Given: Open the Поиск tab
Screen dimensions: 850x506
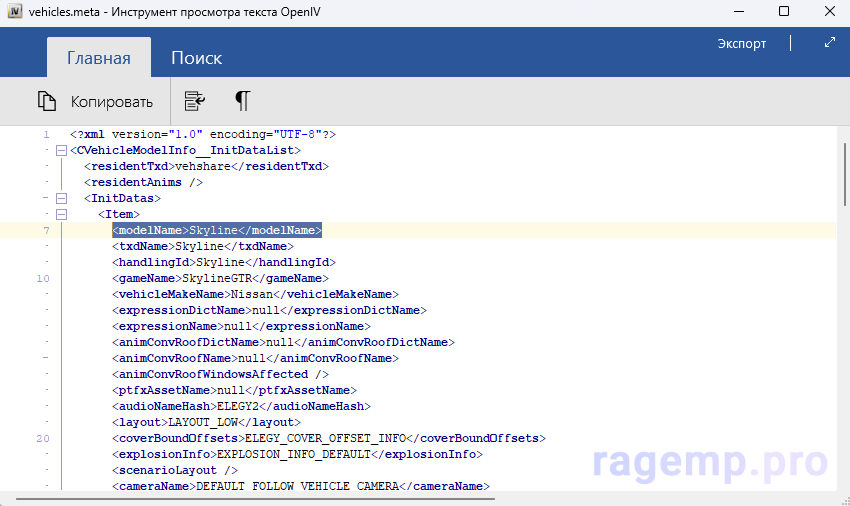Looking at the screenshot, I should click(196, 58).
